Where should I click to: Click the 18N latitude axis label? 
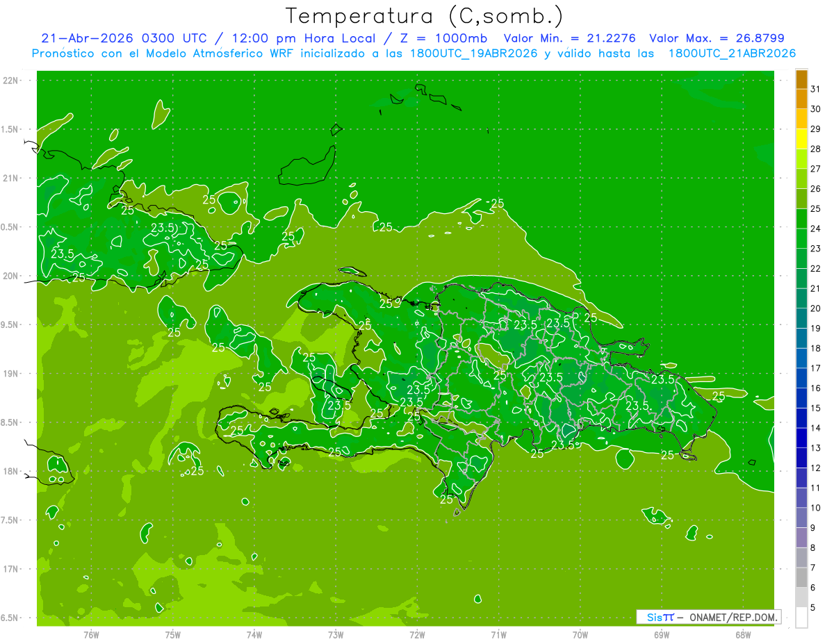[x=10, y=471]
